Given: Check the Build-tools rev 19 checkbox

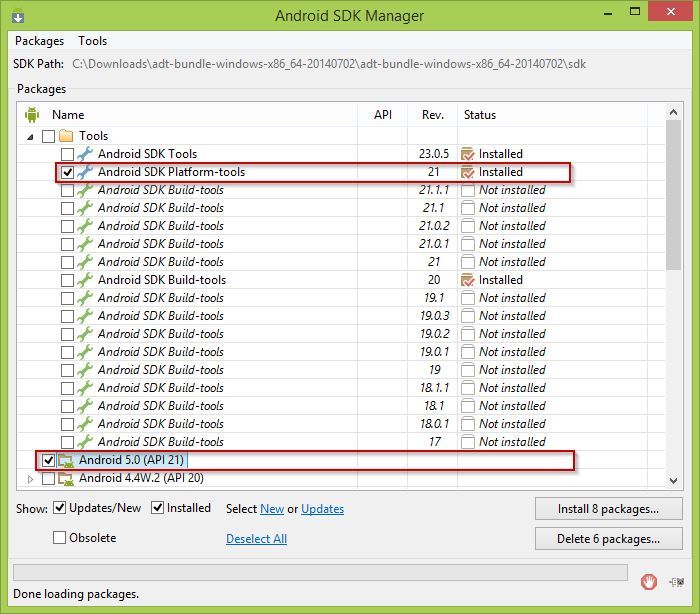Looking at the screenshot, I should (67, 370).
